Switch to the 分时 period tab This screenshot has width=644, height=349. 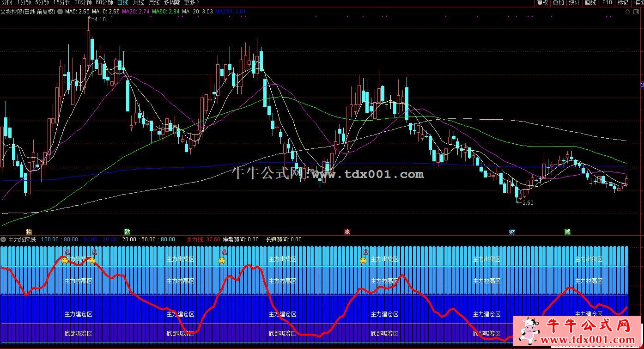[x=7, y=3]
